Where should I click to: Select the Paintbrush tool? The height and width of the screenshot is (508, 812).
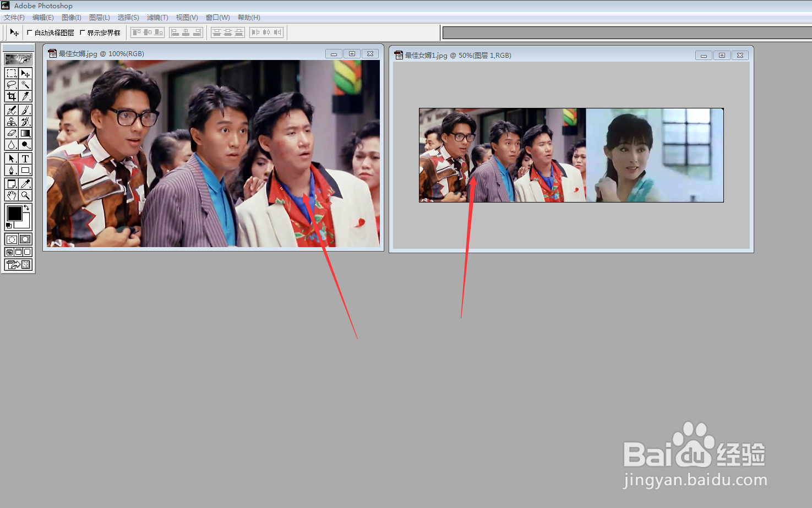click(x=25, y=110)
